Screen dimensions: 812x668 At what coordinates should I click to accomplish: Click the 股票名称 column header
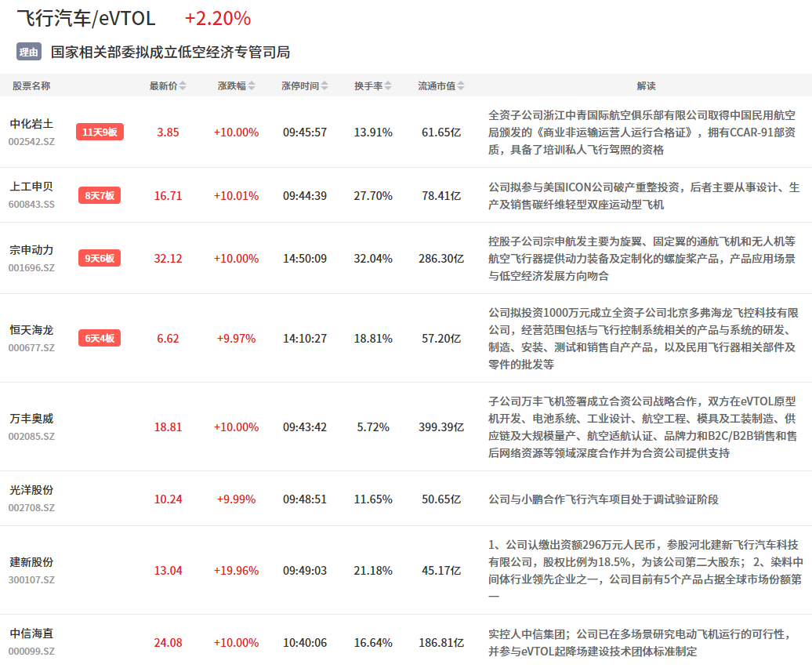point(31,86)
